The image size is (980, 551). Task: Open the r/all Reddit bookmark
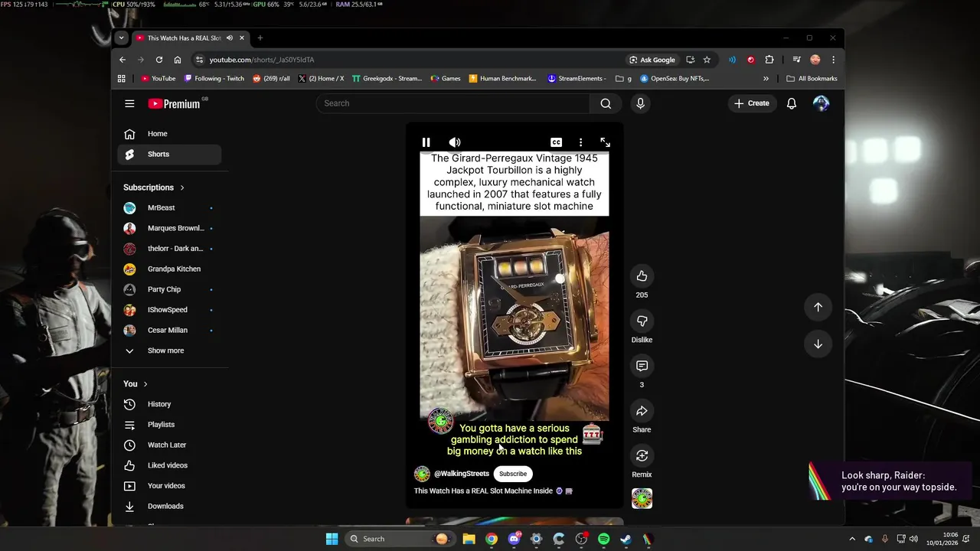click(x=271, y=78)
